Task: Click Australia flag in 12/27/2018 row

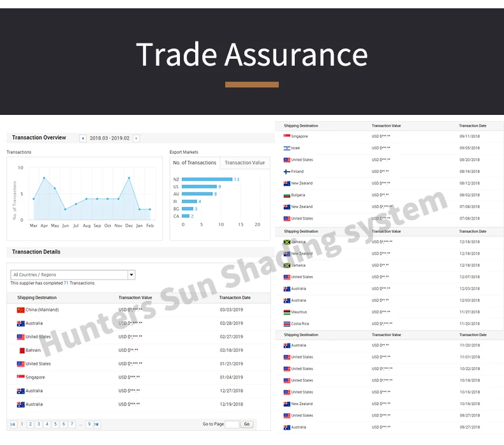Action: point(20,391)
